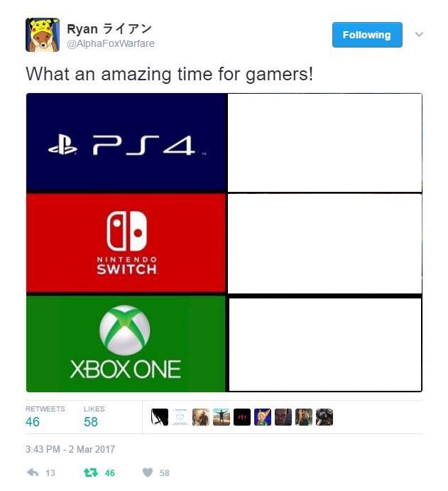Click the Xbox One green panel
Screen dimensions: 448x491
tap(126, 343)
